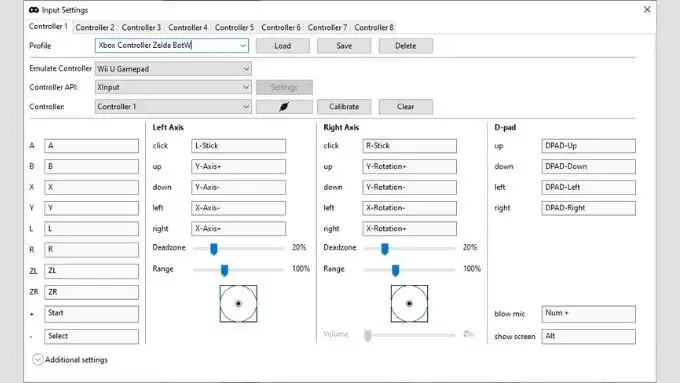Click the Right Axis left X-Rotation- field
Screen dimensions: 680x383
click(x=409, y=208)
